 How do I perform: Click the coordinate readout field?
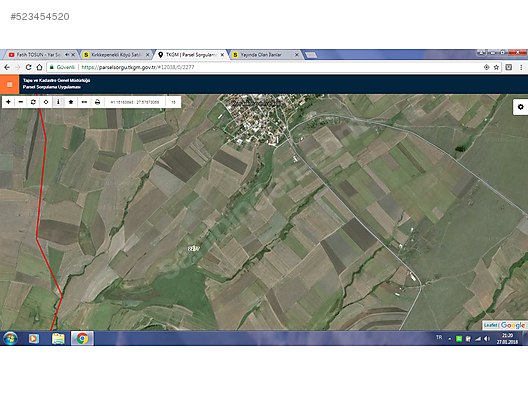(135, 102)
